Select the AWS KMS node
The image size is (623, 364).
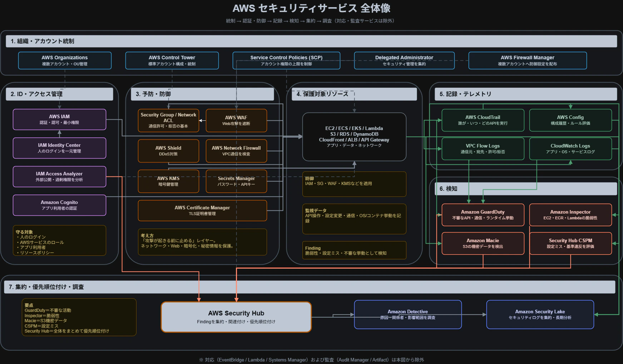pos(168,181)
